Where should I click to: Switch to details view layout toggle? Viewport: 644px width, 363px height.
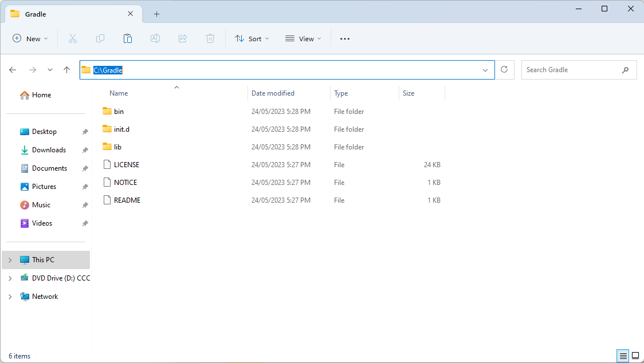[x=622, y=356]
